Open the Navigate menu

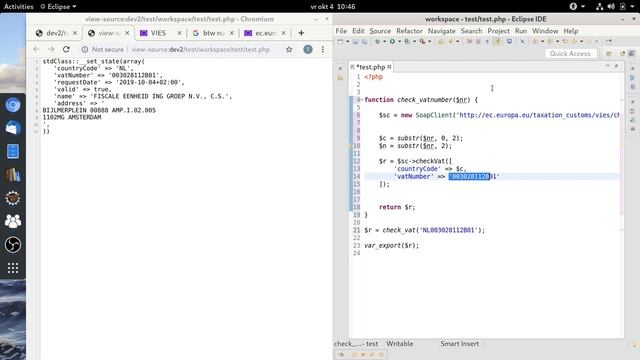tap(441, 31)
